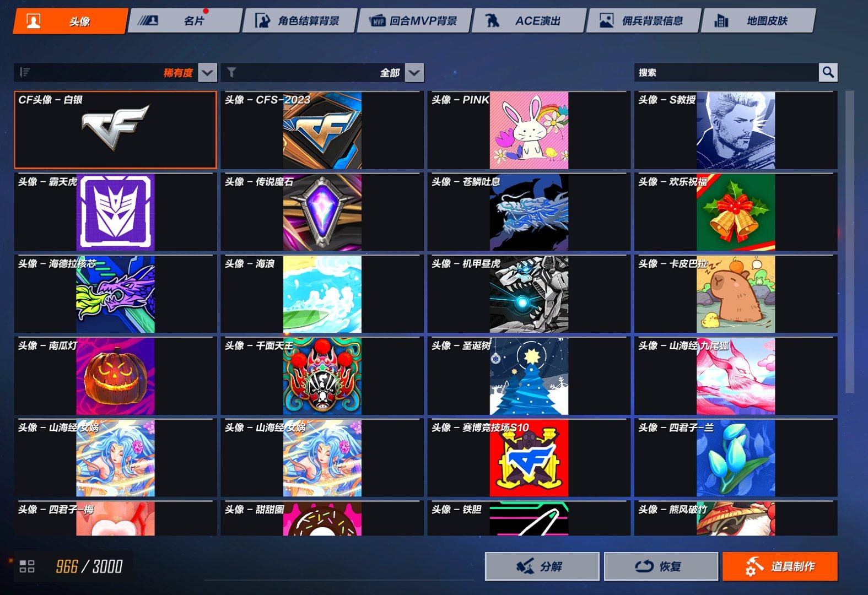Open the 稀有度 sort dropdown arrow
Image resolution: width=868 pixels, height=595 pixels.
click(x=207, y=72)
